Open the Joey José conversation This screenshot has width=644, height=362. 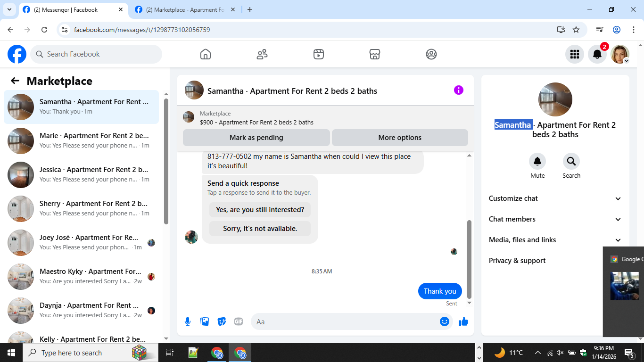[82, 243]
